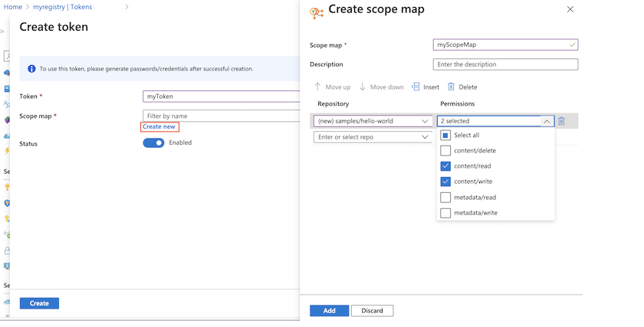Click the Delete trash icon in toolbar
The height and width of the screenshot is (327, 644).
[451, 87]
